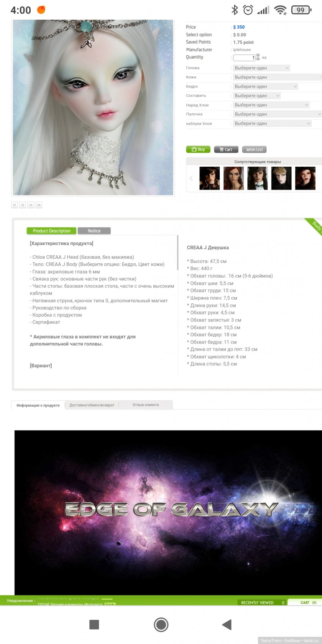Expand the Составить dropdown
This screenshot has height=644, width=322.
(x=257, y=95)
